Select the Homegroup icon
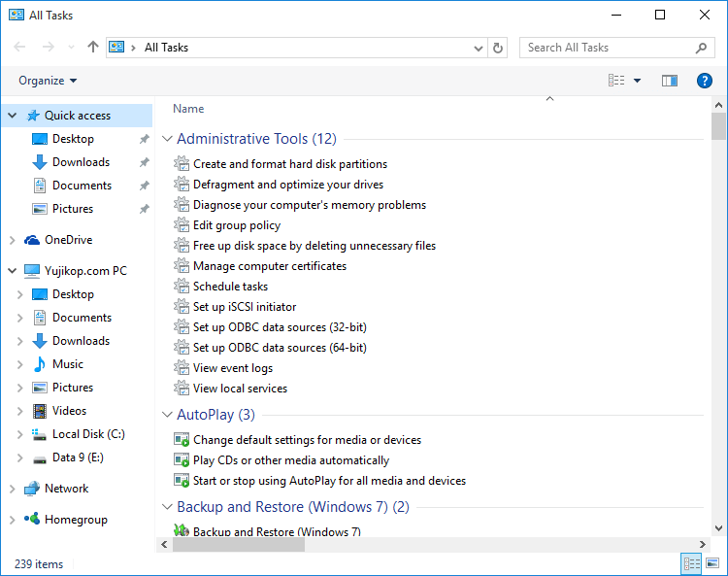The width and height of the screenshot is (728, 576). pyautogui.click(x=32, y=519)
